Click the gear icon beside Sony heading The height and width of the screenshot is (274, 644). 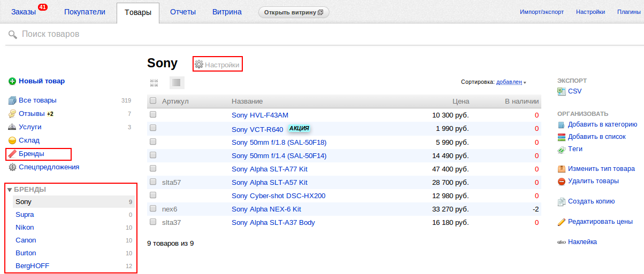pyautogui.click(x=199, y=64)
